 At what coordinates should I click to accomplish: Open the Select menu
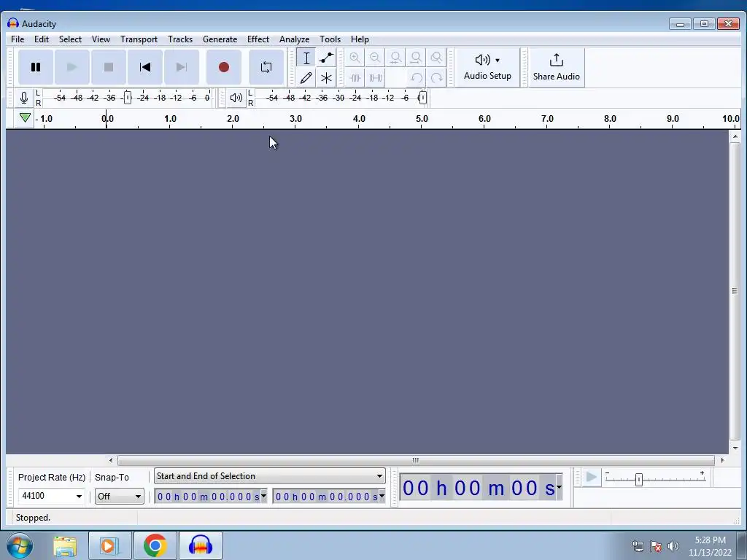pos(70,39)
